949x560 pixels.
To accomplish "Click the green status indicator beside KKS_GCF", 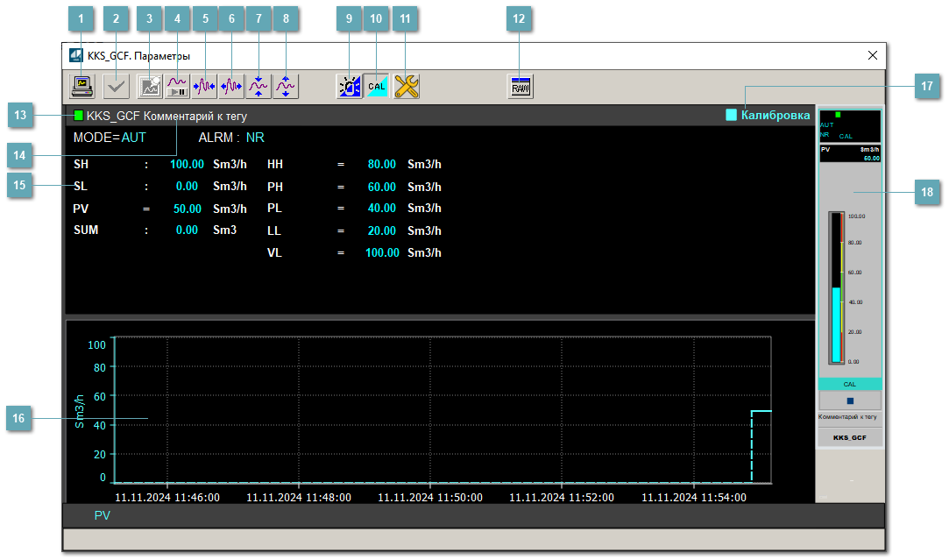I will coord(79,115).
